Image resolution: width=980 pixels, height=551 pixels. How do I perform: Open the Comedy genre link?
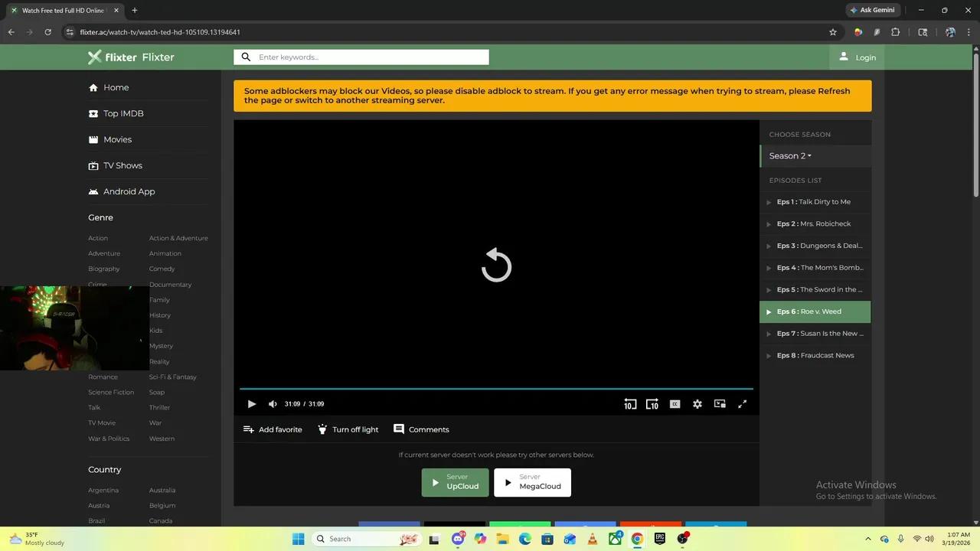(x=162, y=269)
